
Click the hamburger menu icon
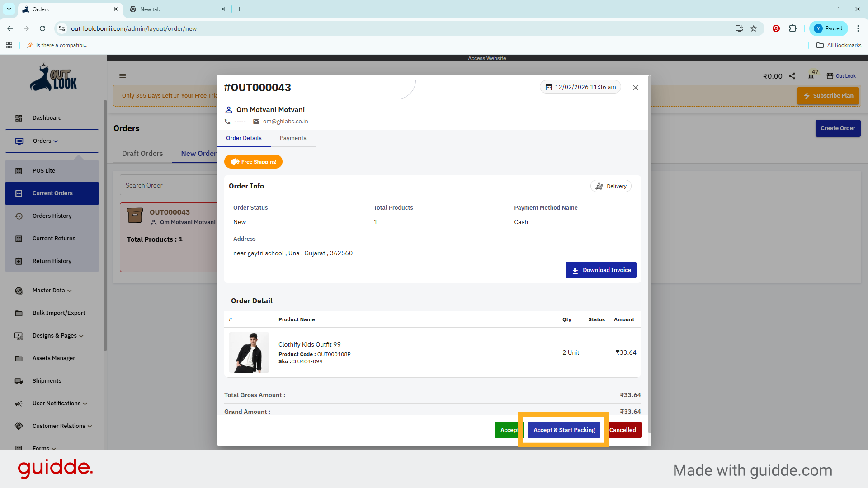[x=123, y=76]
